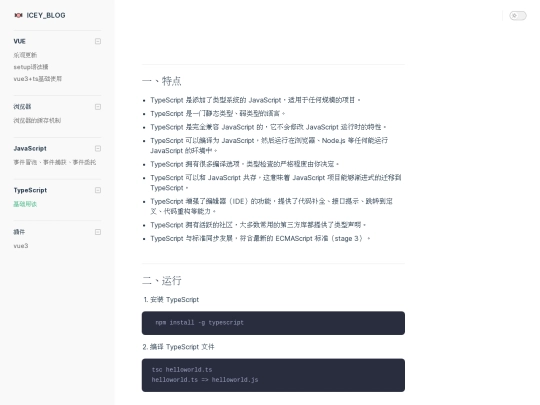Viewport: 540px width, 405px height.
Task: Click the bullet mentioning Node.js
Action: [x=269, y=145]
